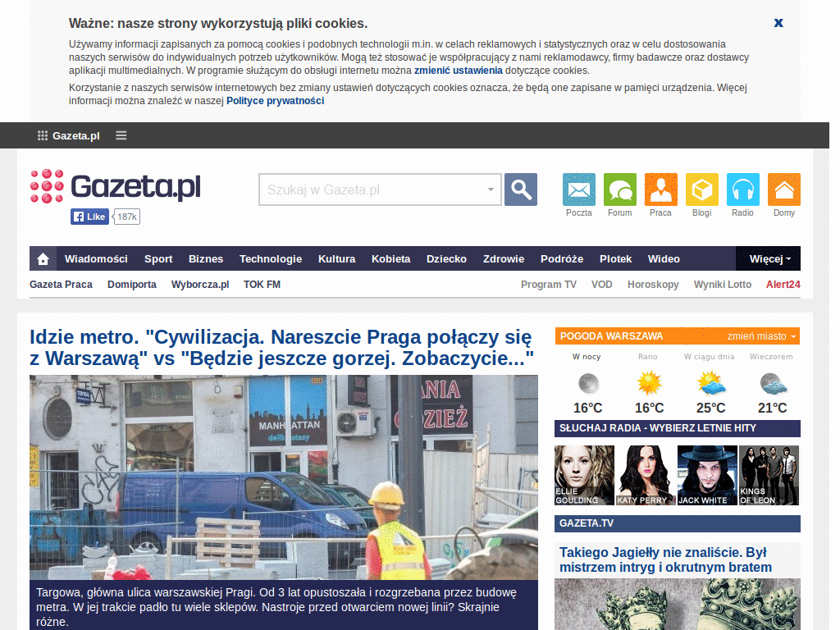840x630 pixels.
Task: Open the crowned king article image
Action: coord(677,604)
